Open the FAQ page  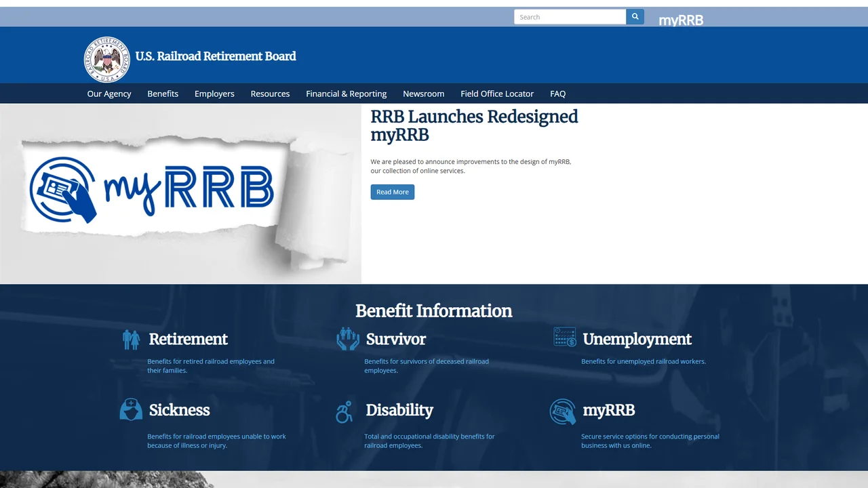tap(558, 94)
